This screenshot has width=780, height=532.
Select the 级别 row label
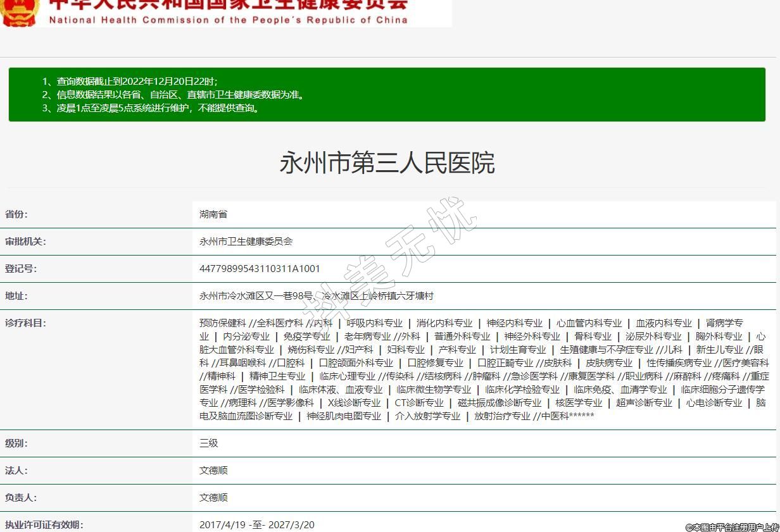(x=16, y=443)
